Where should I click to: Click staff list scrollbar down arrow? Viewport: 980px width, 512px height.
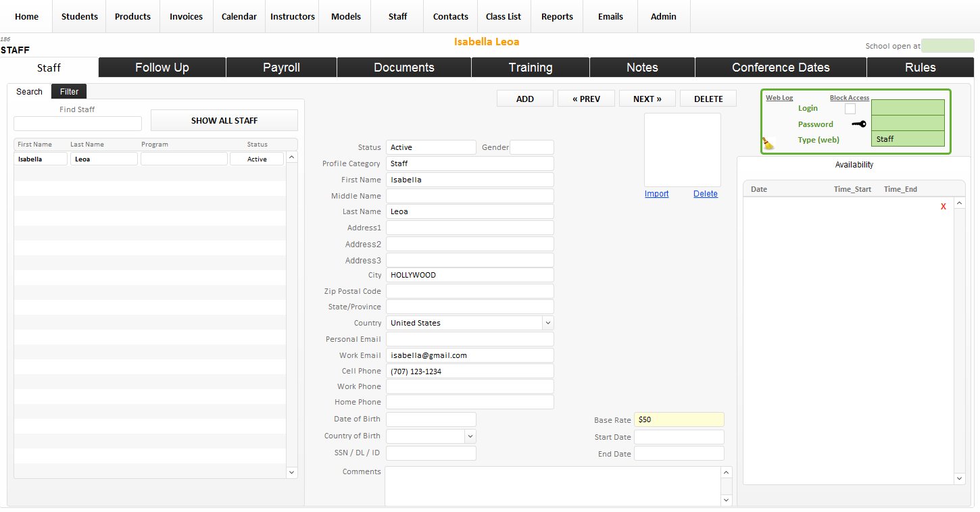pyautogui.click(x=292, y=472)
